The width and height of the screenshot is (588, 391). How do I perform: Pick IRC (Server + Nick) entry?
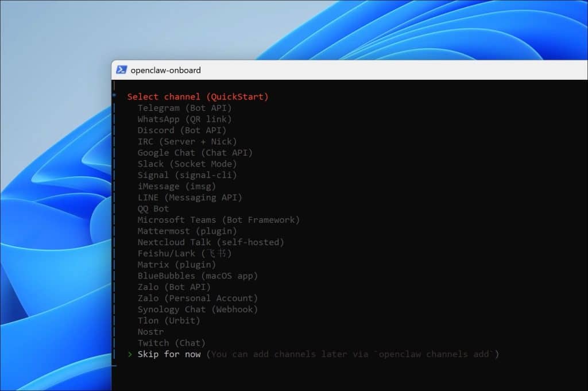click(187, 142)
